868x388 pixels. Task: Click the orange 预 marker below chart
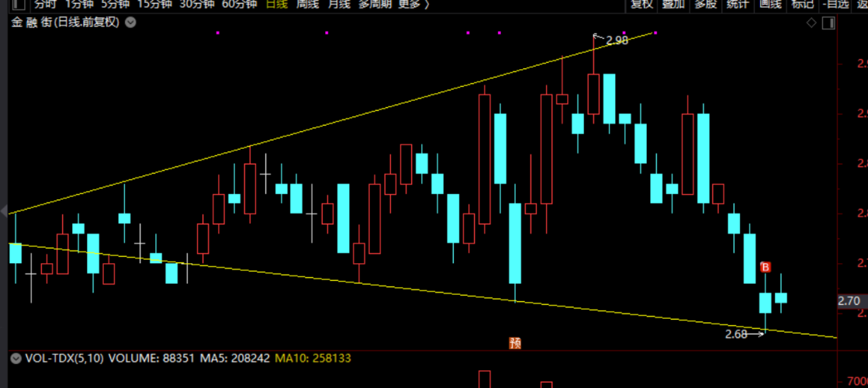click(x=515, y=343)
